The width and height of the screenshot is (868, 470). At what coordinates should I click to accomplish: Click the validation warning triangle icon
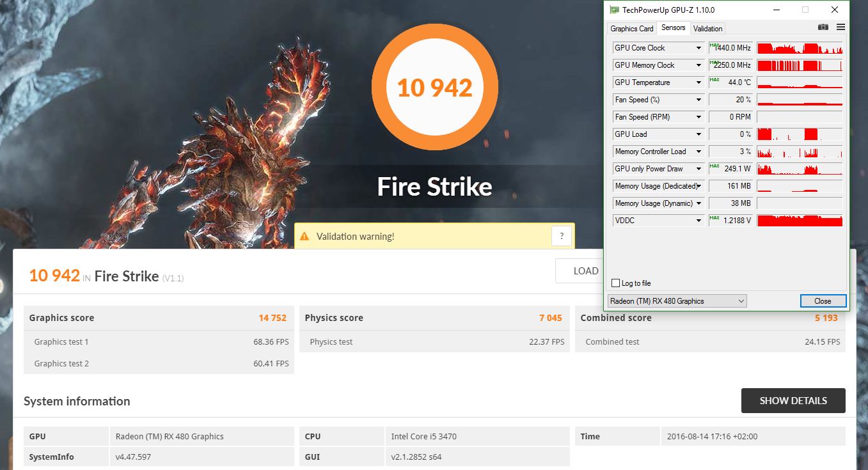[304, 237]
